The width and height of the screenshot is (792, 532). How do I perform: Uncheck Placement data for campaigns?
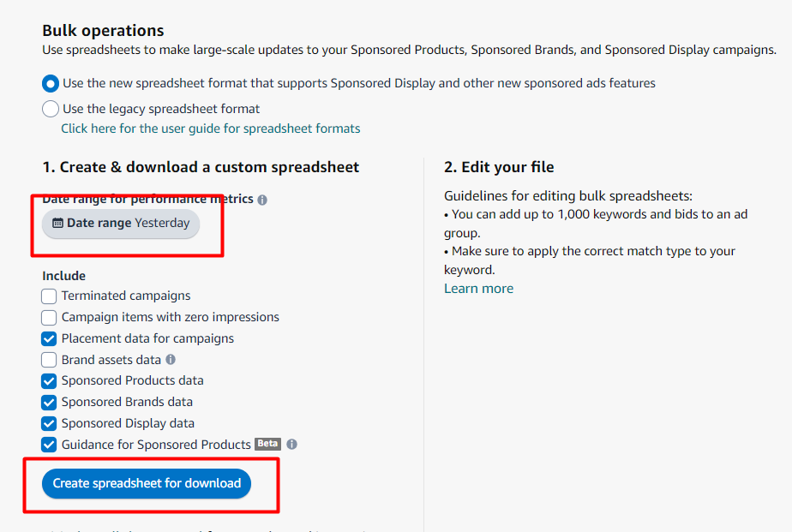click(x=49, y=338)
